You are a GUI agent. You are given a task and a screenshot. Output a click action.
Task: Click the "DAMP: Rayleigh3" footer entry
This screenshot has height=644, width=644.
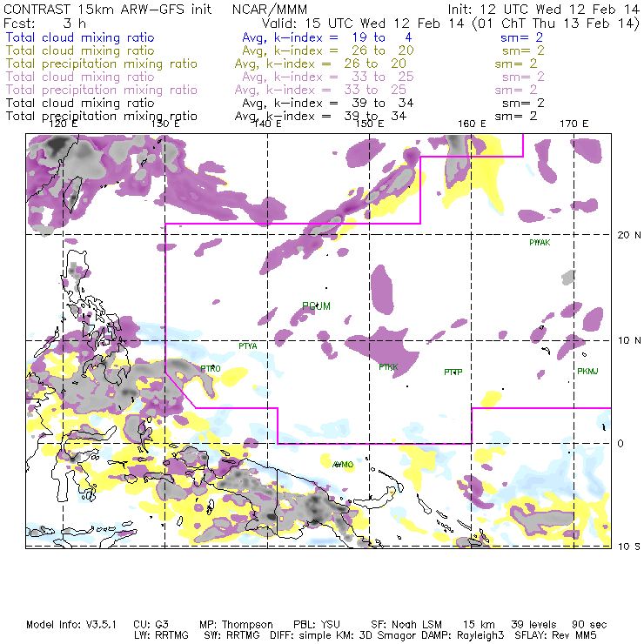[463, 635]
